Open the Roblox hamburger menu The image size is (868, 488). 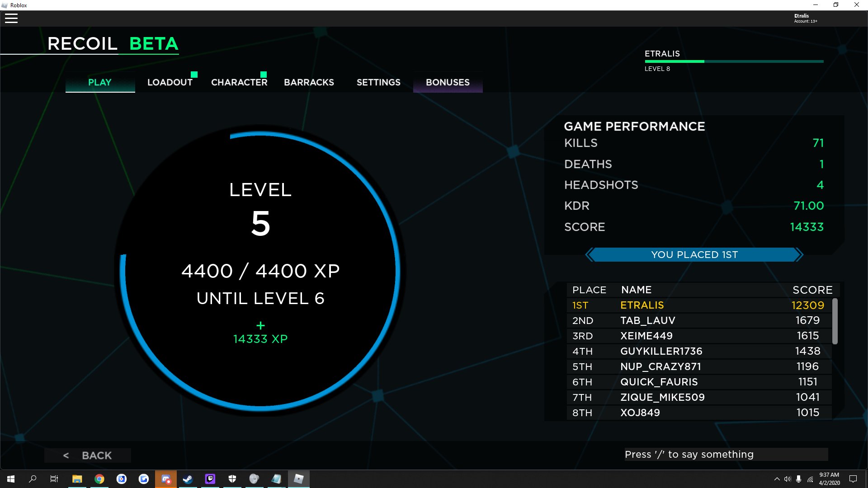point(11,19)
